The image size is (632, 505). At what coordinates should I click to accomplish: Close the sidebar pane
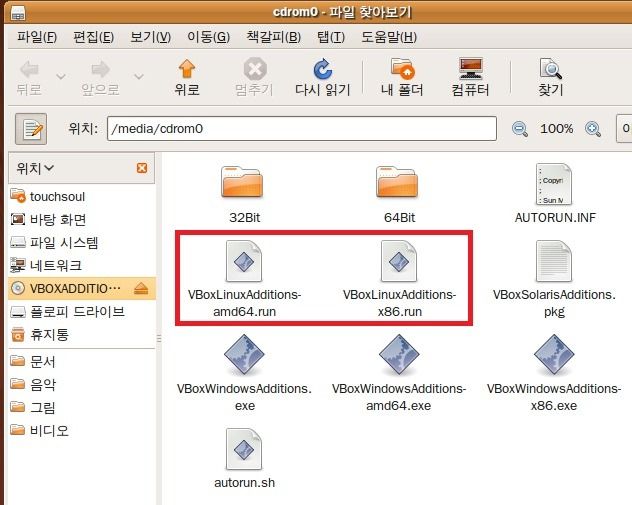click(x=142, y=168)
